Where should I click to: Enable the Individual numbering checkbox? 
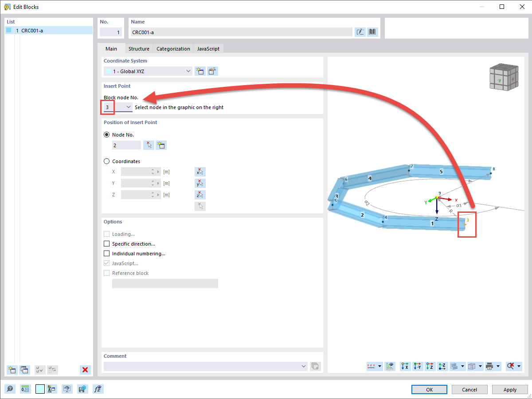[106, 254]
